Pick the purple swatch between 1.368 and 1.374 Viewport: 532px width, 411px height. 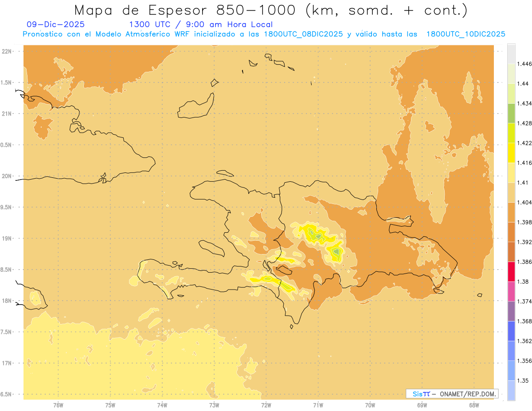pyautogui.click(x=511, y=311)
